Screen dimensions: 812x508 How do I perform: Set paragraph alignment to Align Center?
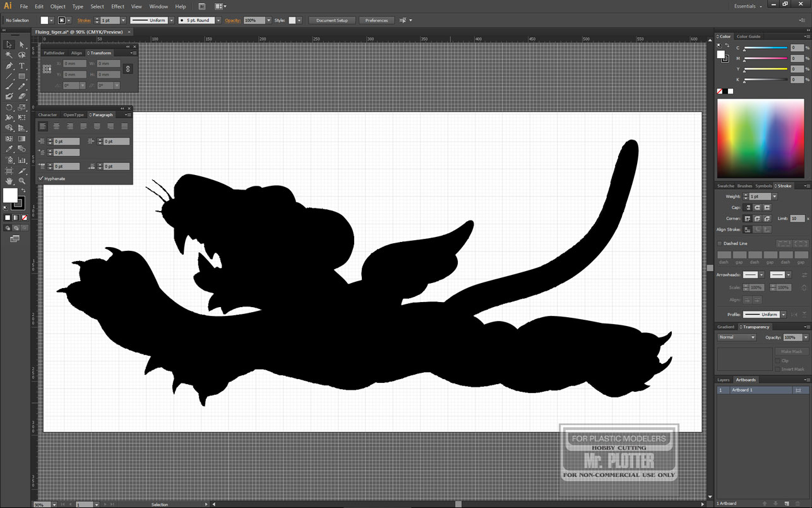56,126
